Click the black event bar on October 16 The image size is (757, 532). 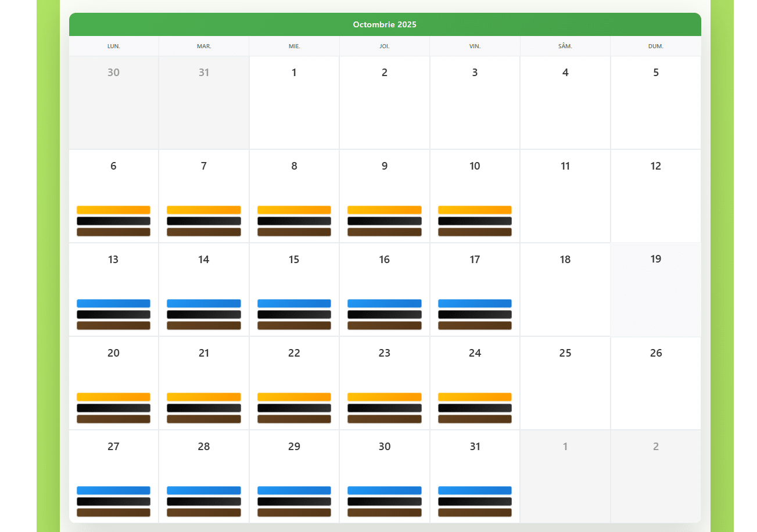click(x=384, y=314)
